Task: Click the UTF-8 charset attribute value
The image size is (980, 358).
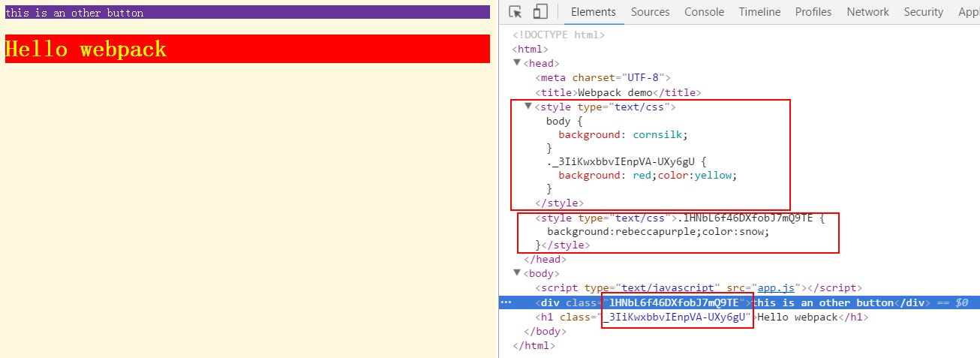Action: click(x=643, y=77)
